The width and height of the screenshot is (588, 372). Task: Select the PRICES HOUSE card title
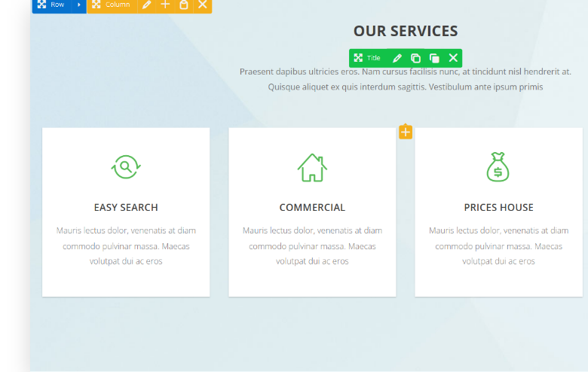[x=498, y=208]
